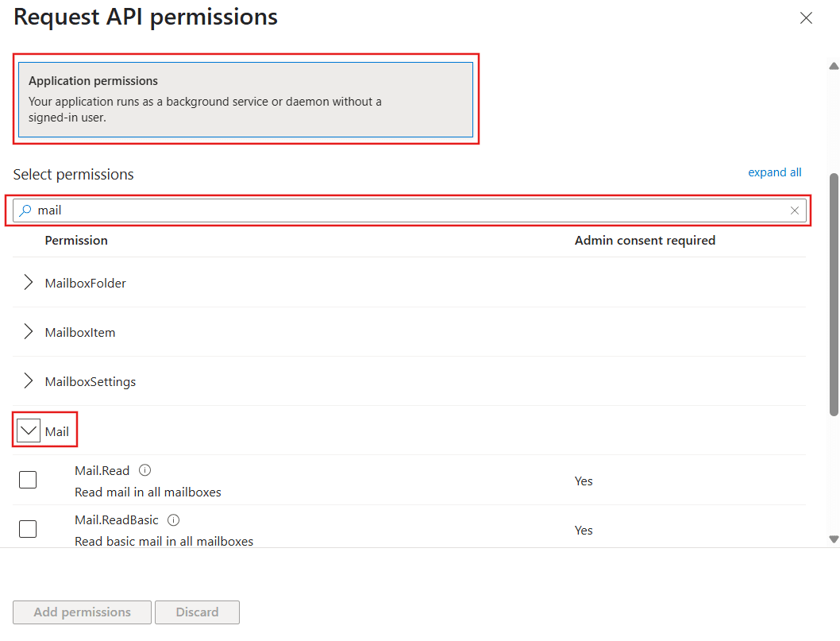Click the Admin consent required header
Screen dimensions: 840x641
[645, 240]
